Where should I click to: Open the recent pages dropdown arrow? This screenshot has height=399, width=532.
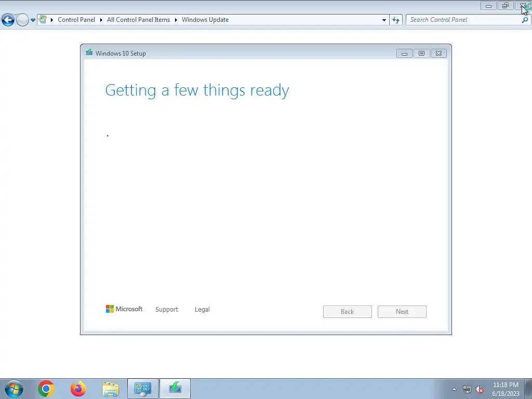33,20
